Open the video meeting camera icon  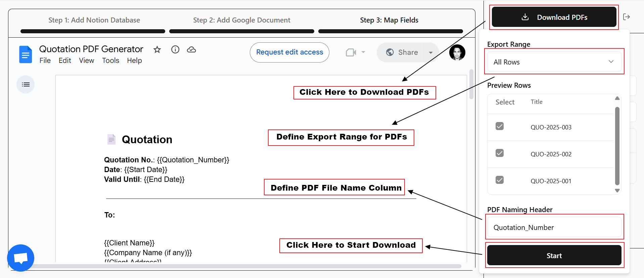[x=351, y=52]
